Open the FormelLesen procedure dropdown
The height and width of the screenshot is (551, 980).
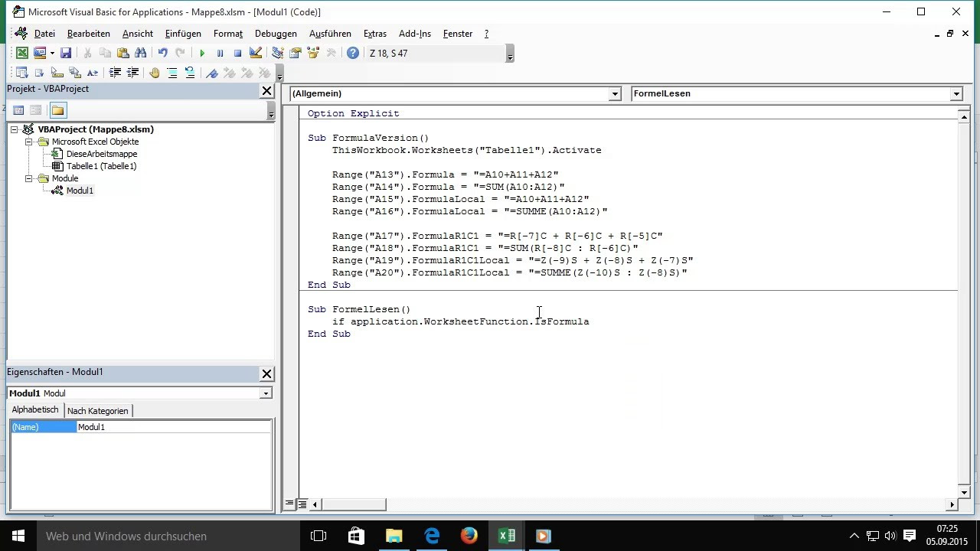955,93
